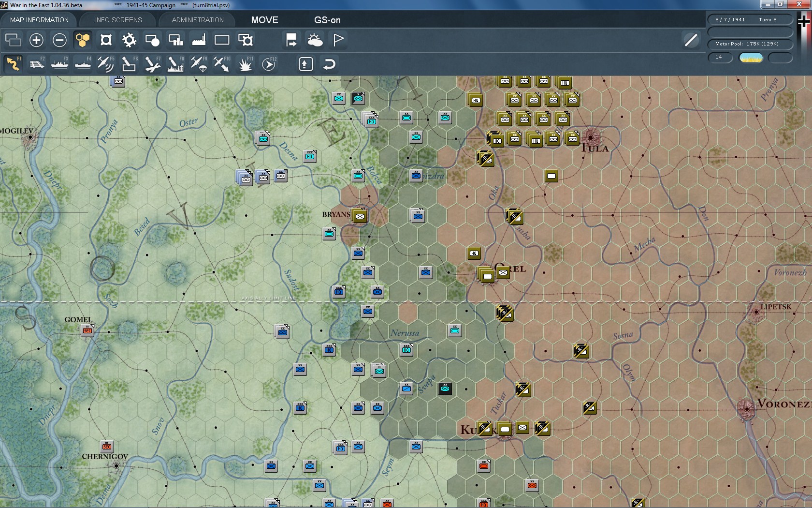Click the Tula city hex
Viewport: 812px width, 508px height.
(590, 137)
